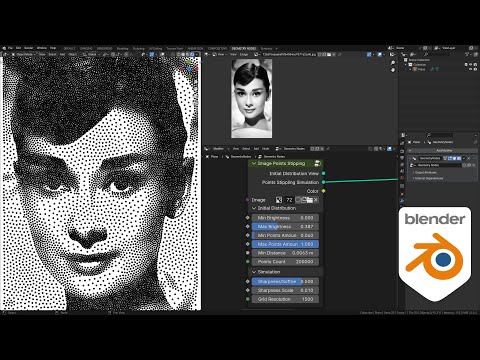Collapse the Image Points Stippling node
This screenshot has height=360, width=480.
coord(254,163)
